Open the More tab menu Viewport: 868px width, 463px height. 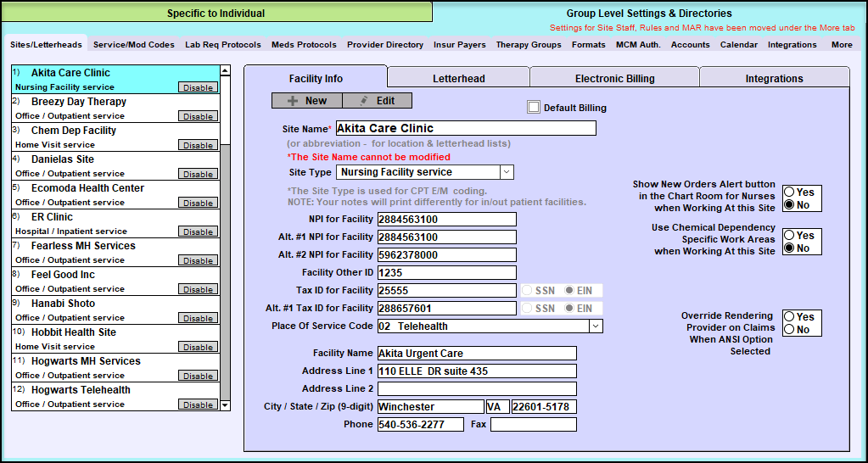tap(842, 45)
